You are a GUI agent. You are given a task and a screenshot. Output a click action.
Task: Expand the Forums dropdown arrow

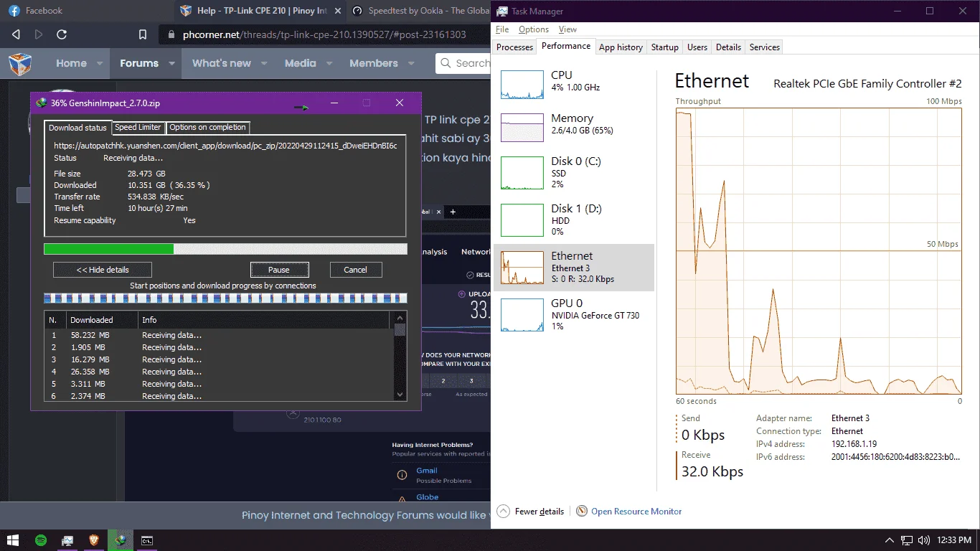pyautogui.click(x=172, y=64)
